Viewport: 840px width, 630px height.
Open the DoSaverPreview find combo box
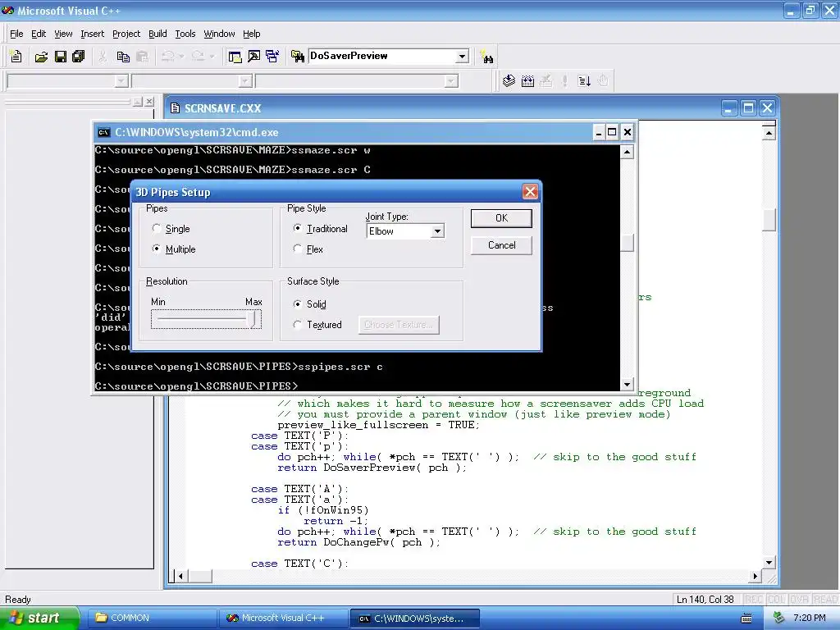click(x=462, y=57)
